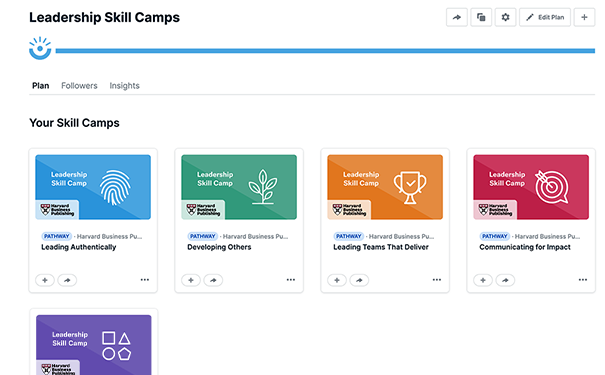Screen dimensions: 605x375
Task: Click PATHWAY badge on Communicating for Impact
Action: coord(495,236)
